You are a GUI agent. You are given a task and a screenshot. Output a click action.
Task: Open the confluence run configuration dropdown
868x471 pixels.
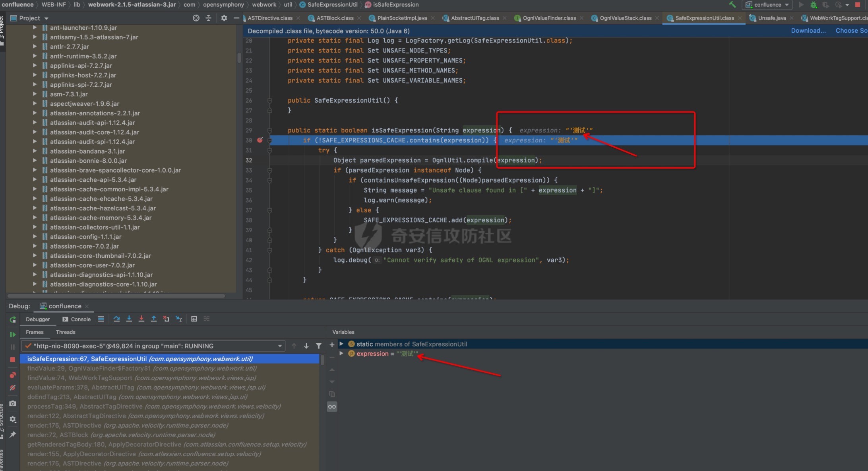coord(767,5)
